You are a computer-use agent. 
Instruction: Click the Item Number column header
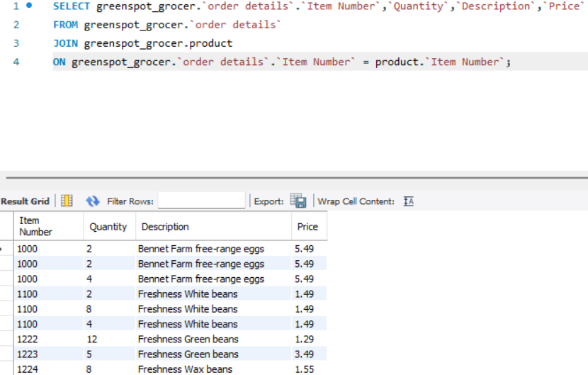[48, 226]
